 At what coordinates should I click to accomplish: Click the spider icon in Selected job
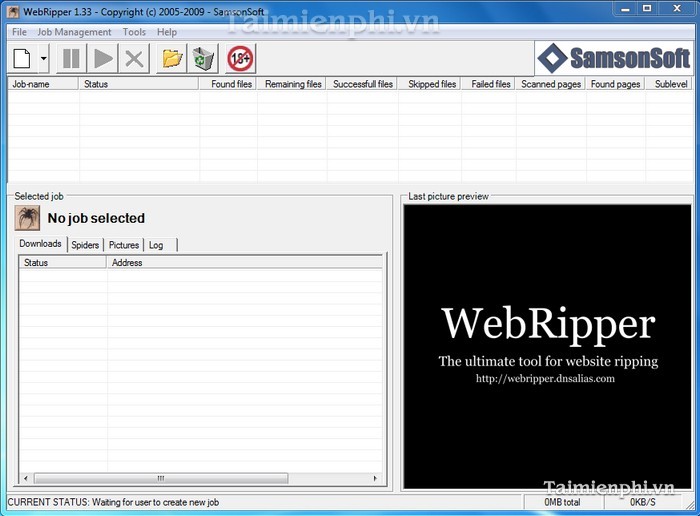pyautogui.click(x=27, y=218)
